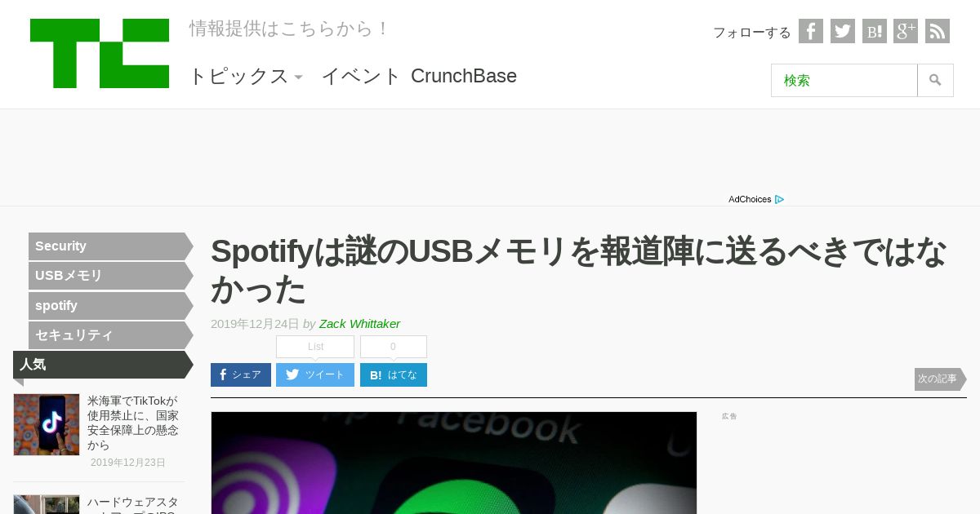Expand the トピックス dropdown menu

(245, 76)
